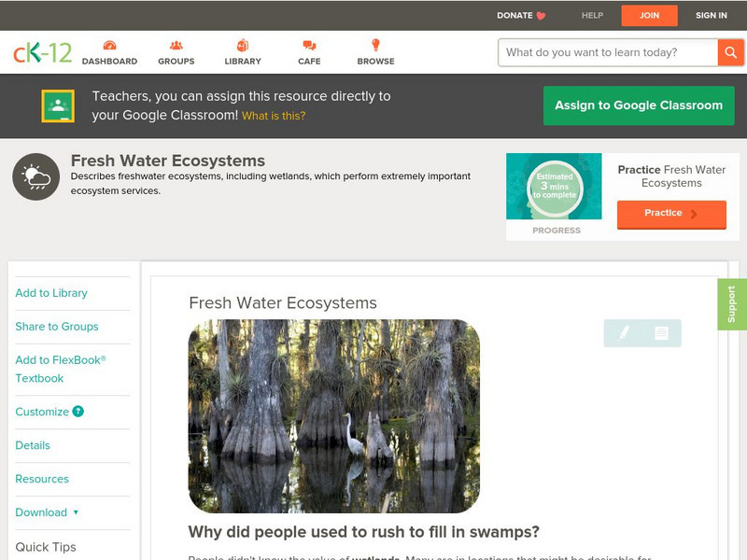Click the weather icon beside Fresh Water Ecosystems
Viewport: 747px width, 560px height.
(x=34, y=174)
